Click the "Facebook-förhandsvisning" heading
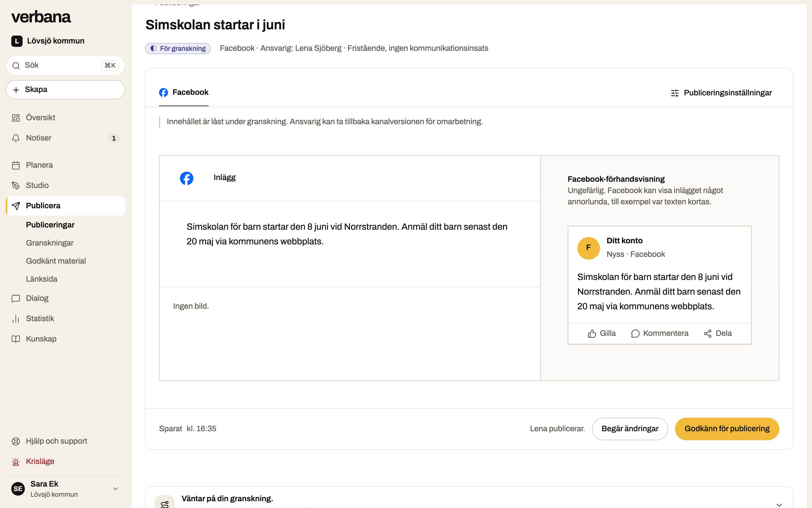Image resolution: width=812 pixels, height=508 pixels. [616, 179]
